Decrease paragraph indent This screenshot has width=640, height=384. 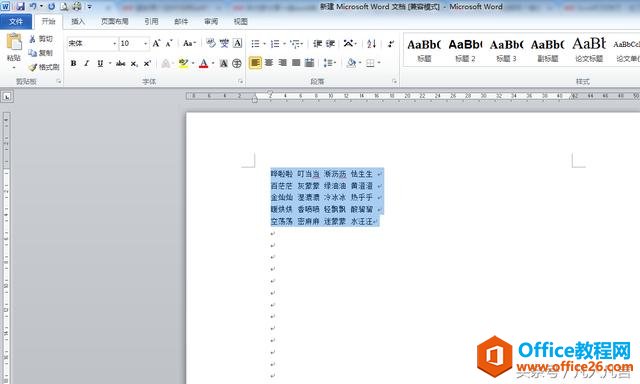tap(318, 43)
